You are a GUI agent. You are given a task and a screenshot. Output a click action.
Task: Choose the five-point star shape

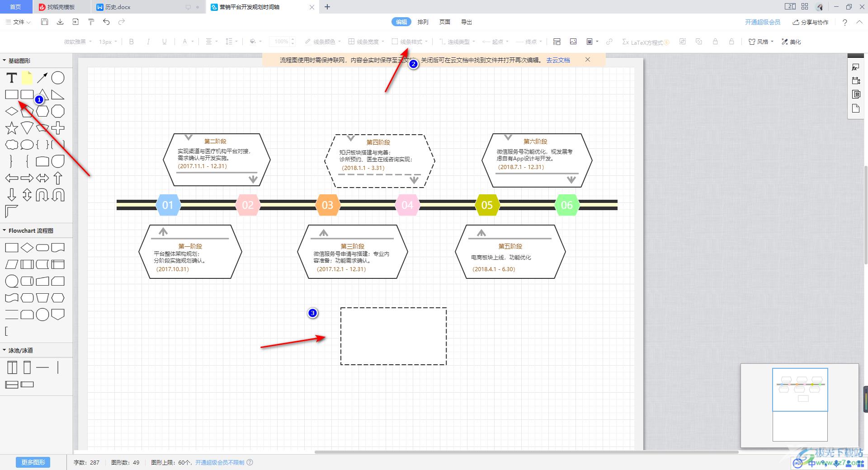[x=12, y=128]
